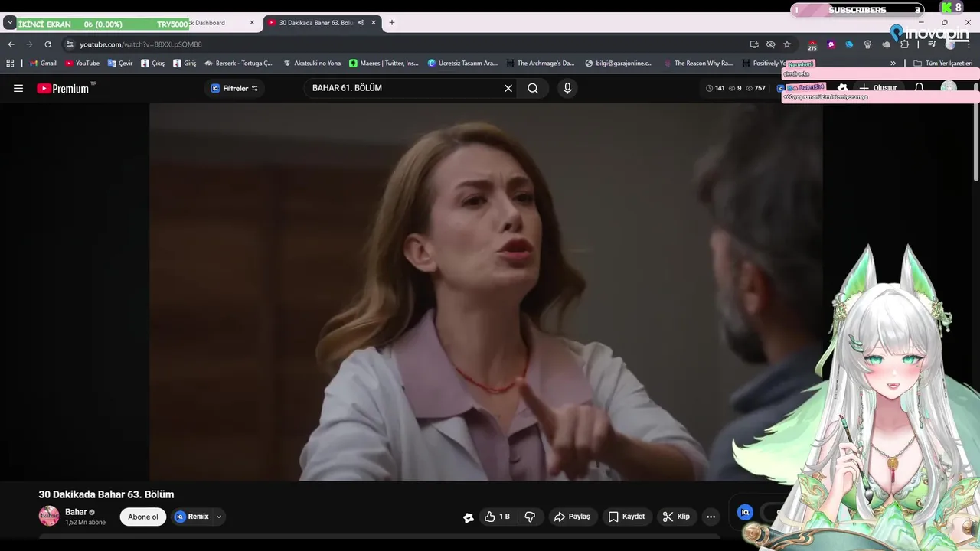Open the Maeres Twitter bookmark
Image resolution: width=980 pixels, height=551 pixels.
pos(384,64)
